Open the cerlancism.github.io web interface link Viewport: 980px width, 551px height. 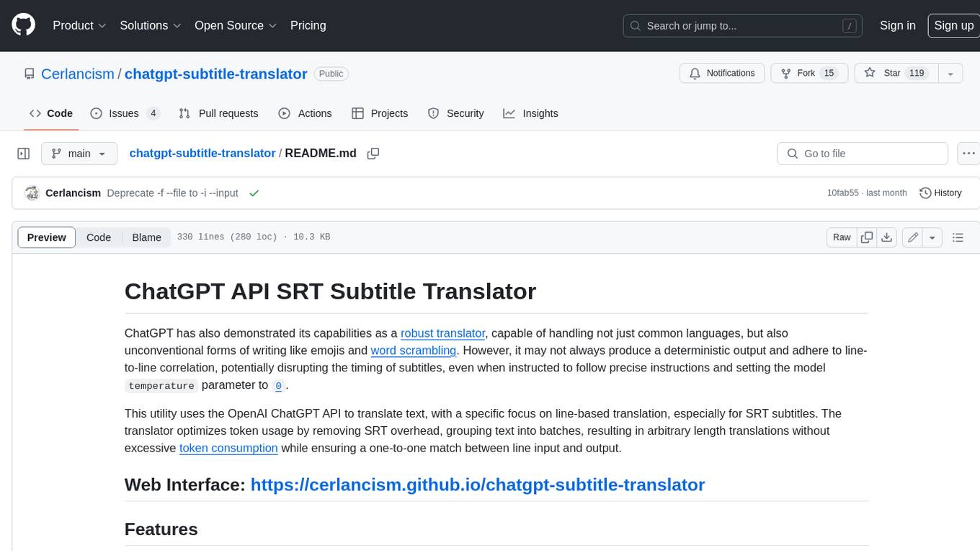coord(477,485)
